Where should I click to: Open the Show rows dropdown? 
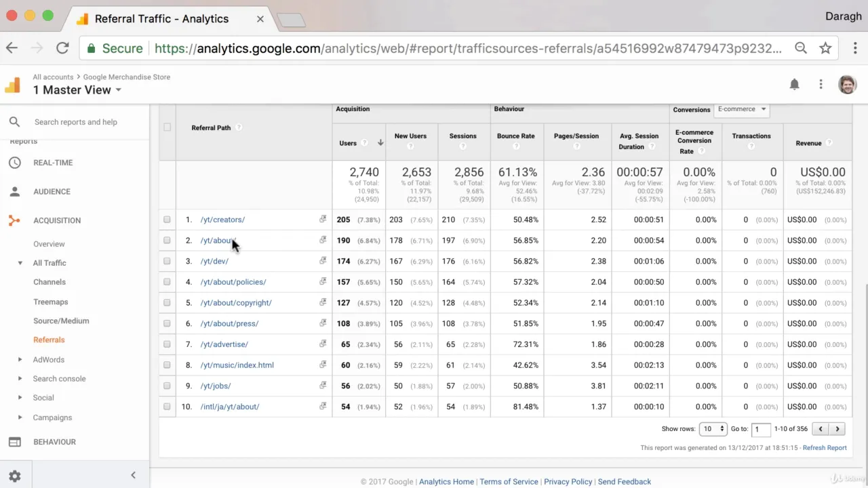[x=713, y=429]
